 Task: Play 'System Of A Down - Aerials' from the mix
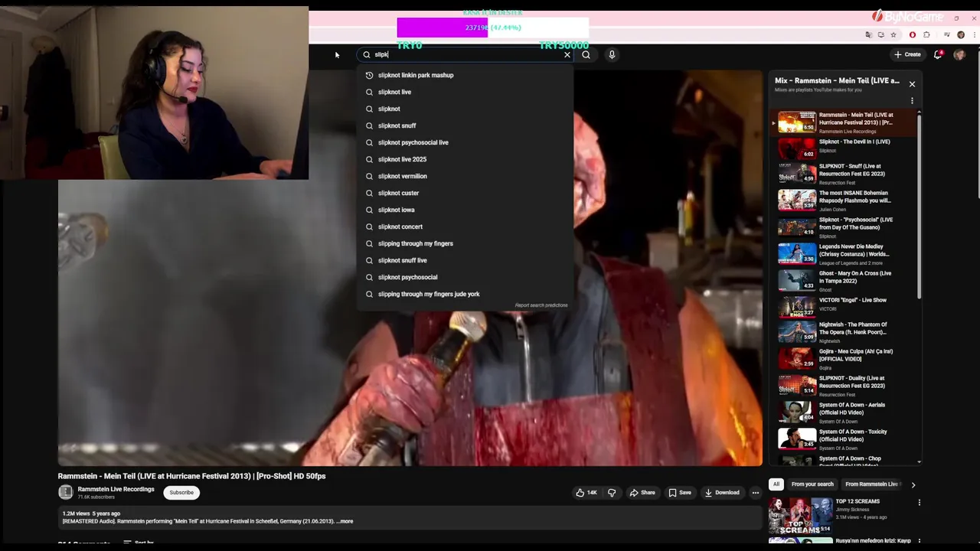click(x=844, y=412)
